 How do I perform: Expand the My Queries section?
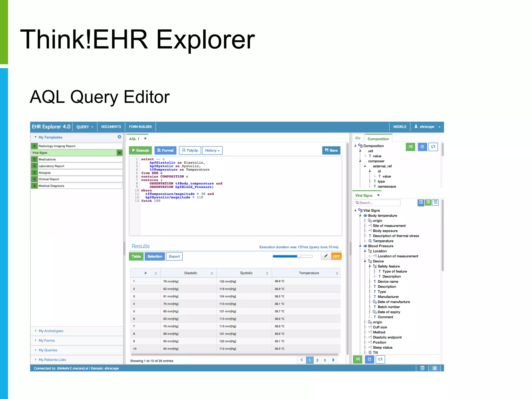[36, 350]
